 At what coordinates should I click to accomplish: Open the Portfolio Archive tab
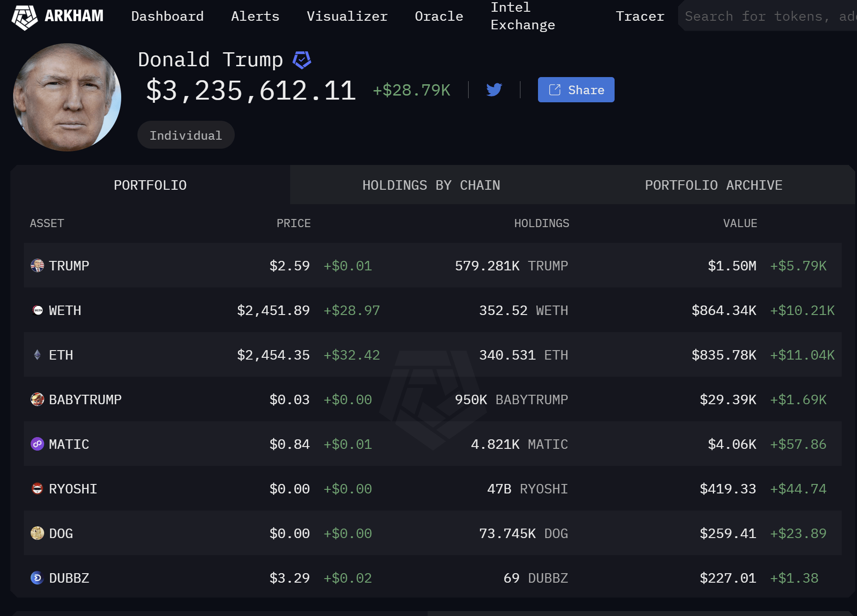714,185
